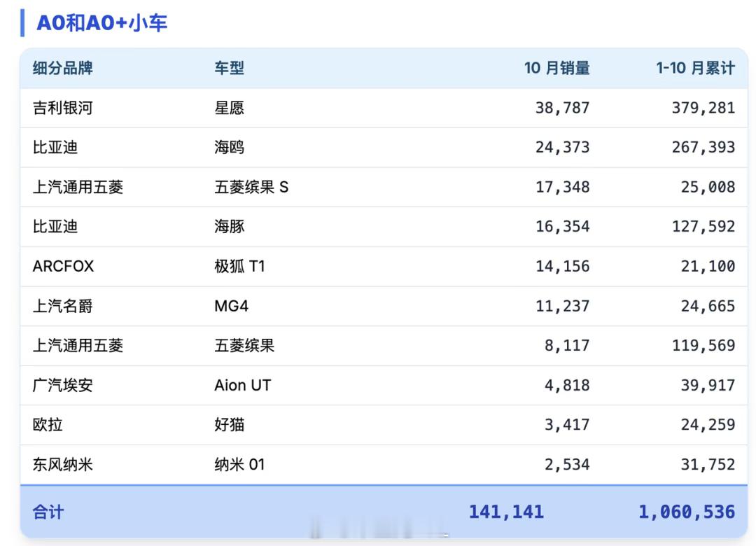Select the model cell '好猫'
Image resolution: width=756 pixels, height=546 pixels.
[x=230, y=424]
